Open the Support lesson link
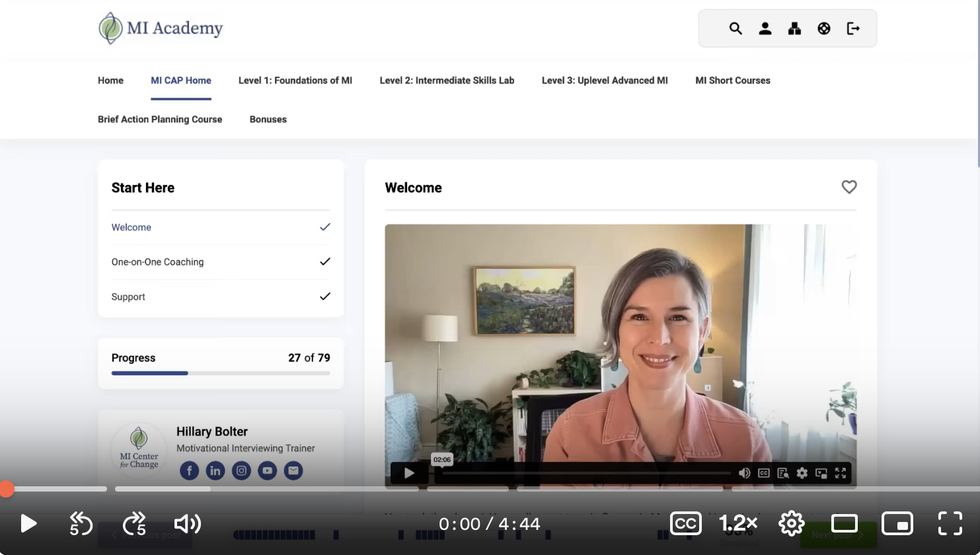Image resolution: width=980 pixels, height=555 pixels. click(128, 297)
